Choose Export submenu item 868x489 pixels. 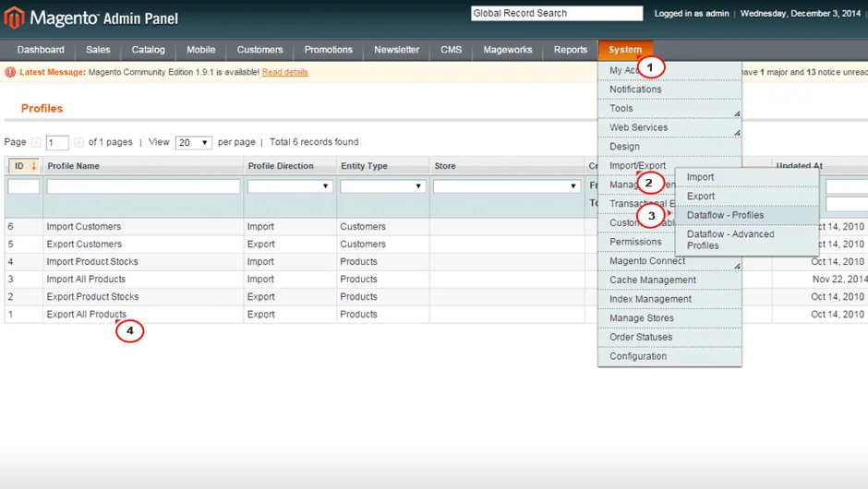tap(746, 197)
